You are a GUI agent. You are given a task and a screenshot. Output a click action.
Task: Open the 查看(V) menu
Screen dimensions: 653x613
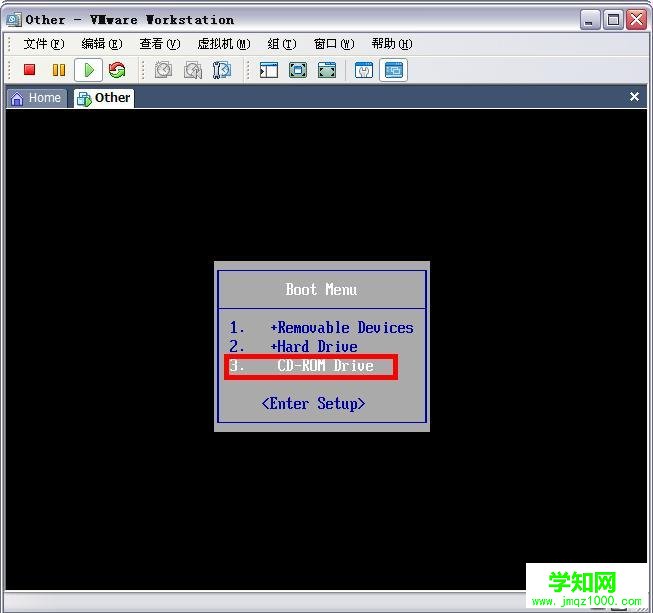160,44
